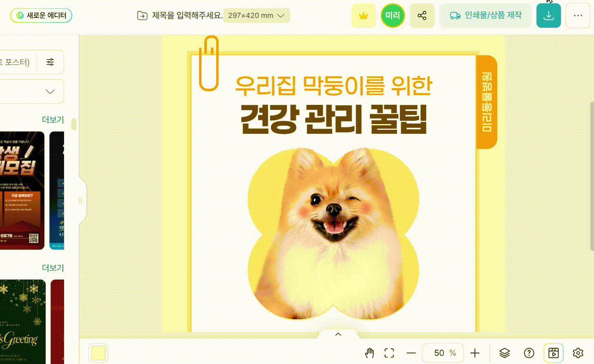Click the crown premium icon
The height and width of the screenshot is (364, 594).
[x=363, y=16]
